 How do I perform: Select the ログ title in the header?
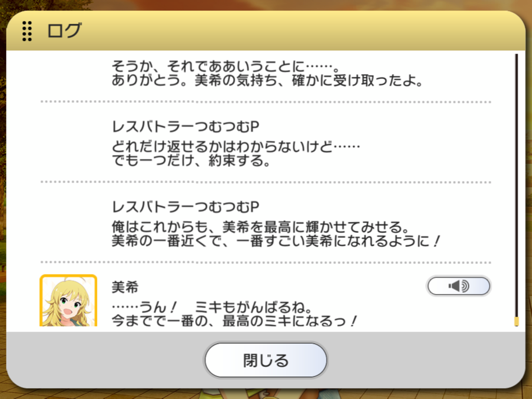point(64,31)
